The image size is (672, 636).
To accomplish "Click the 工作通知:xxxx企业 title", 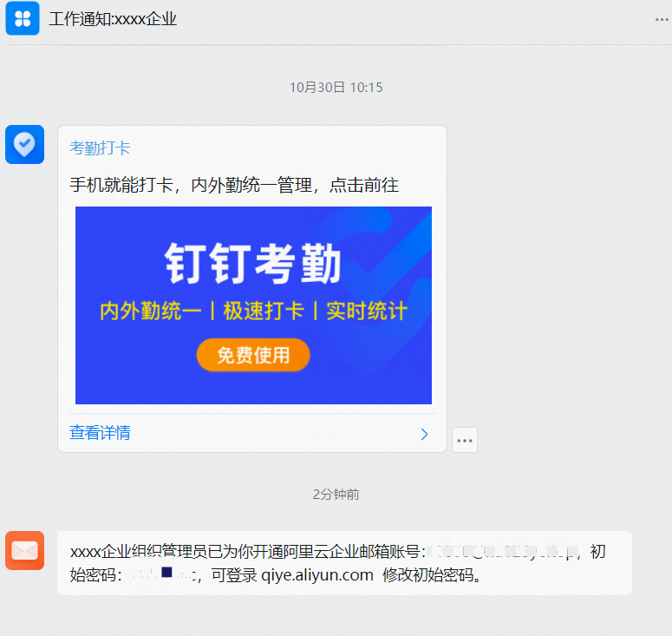I will click(113, 19).
